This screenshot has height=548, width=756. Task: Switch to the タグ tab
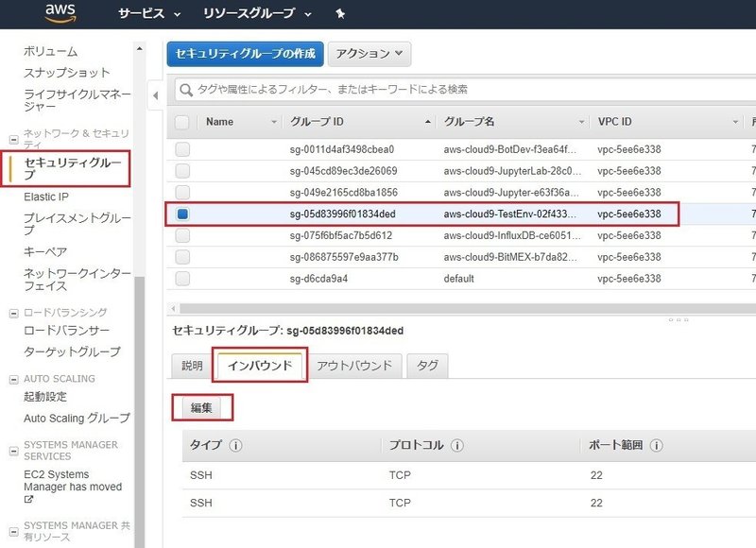[428, 366]
